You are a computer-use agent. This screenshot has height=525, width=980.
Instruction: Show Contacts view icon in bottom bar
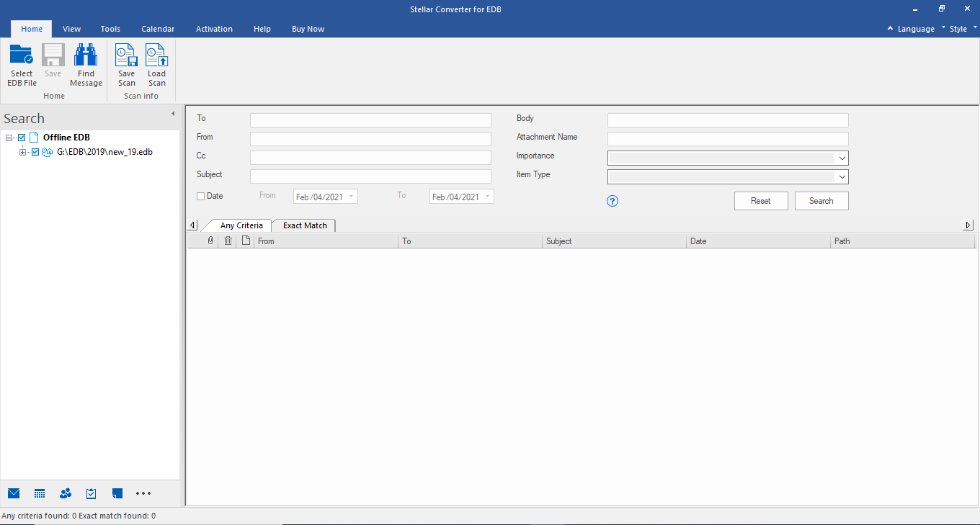pos(66,493)
